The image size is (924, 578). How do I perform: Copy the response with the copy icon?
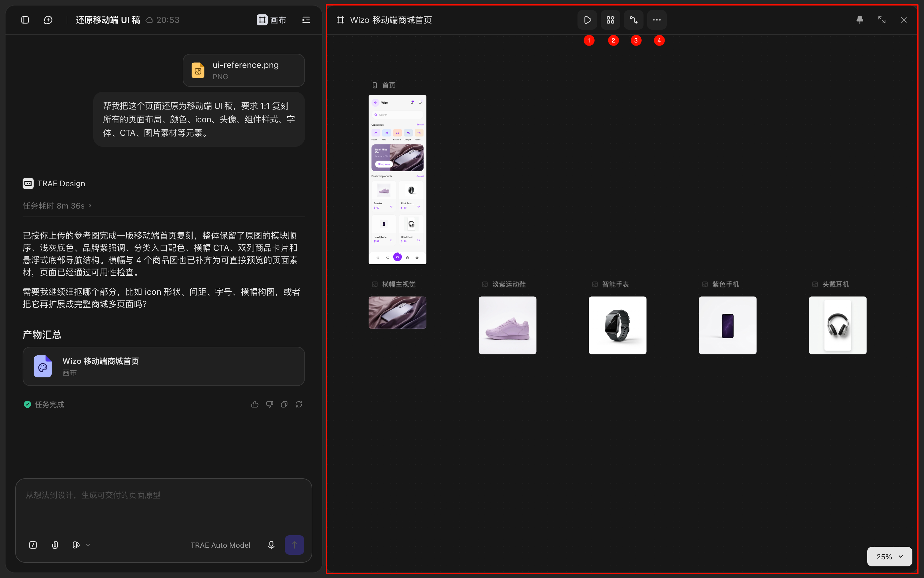point(284,404)
